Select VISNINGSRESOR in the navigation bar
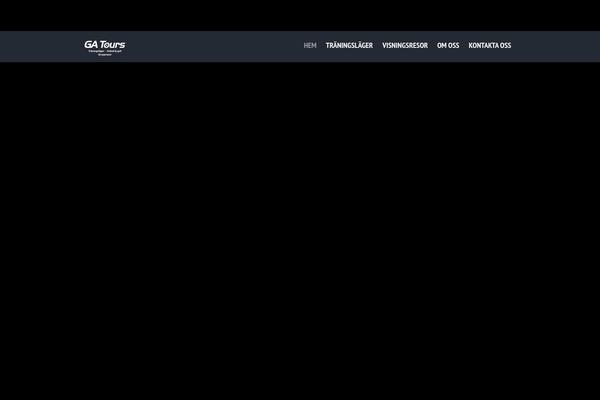The image size is (600, 400). [x=405, y=46]
